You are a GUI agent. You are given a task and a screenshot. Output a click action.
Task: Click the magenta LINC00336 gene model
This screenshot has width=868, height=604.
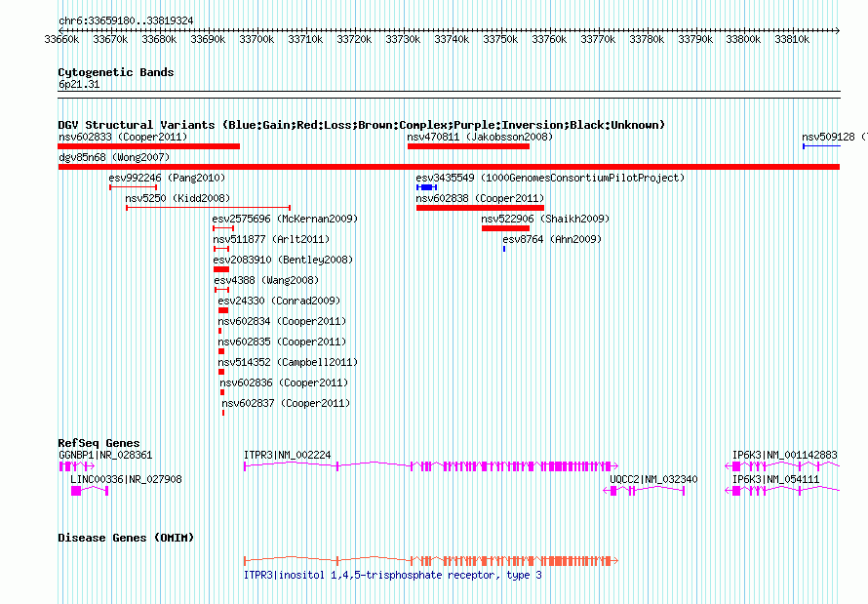[90, 491]
